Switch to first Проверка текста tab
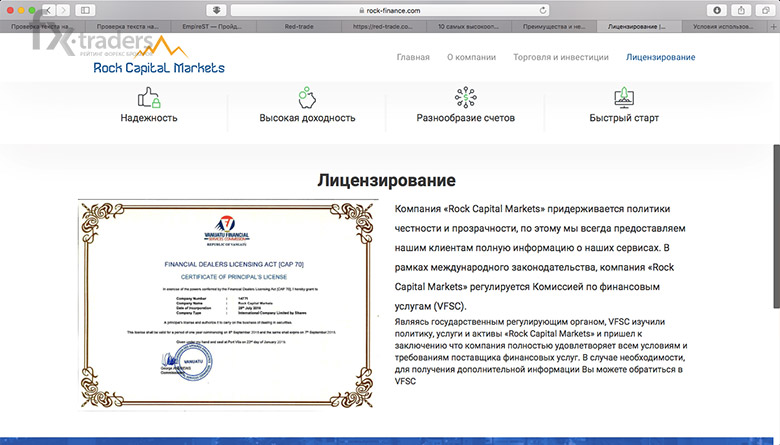This screenshot has height=445, width=780. point(42,26)
